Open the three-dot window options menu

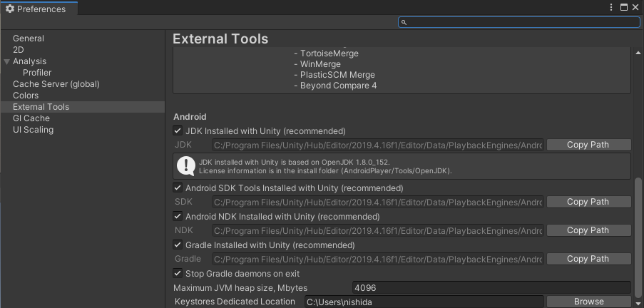coord(611,7)
